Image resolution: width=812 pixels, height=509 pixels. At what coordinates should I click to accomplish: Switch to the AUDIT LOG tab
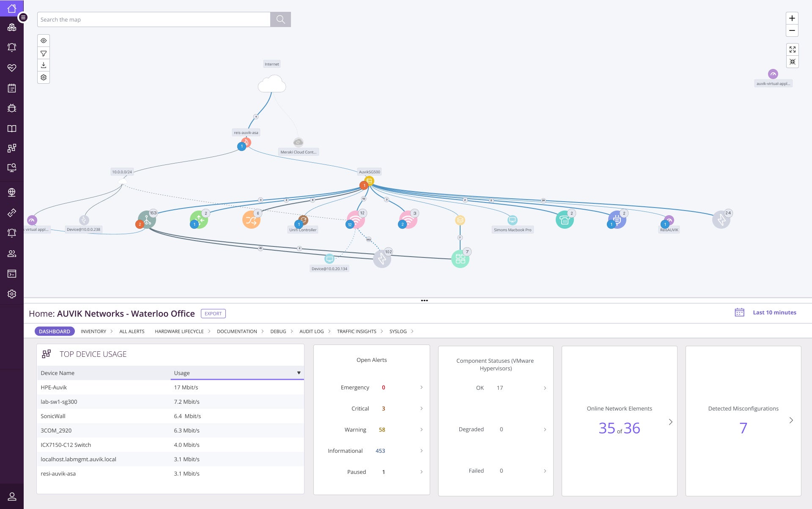[x=312, y=331]
